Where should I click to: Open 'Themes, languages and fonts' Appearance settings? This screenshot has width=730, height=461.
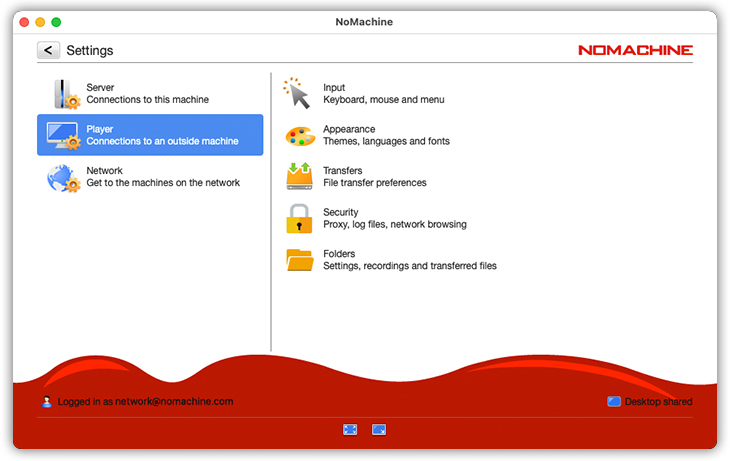tap(386, 142)
